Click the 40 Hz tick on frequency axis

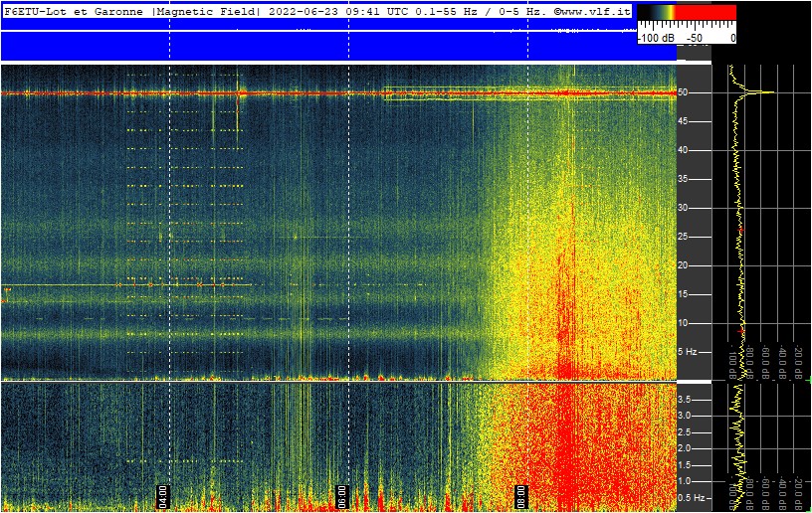point(685,150)
